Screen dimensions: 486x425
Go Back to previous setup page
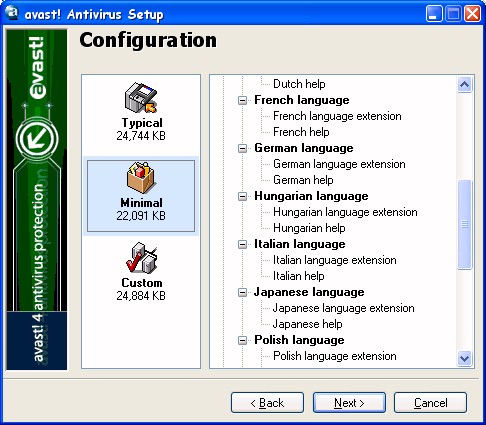tap(267, 403)
